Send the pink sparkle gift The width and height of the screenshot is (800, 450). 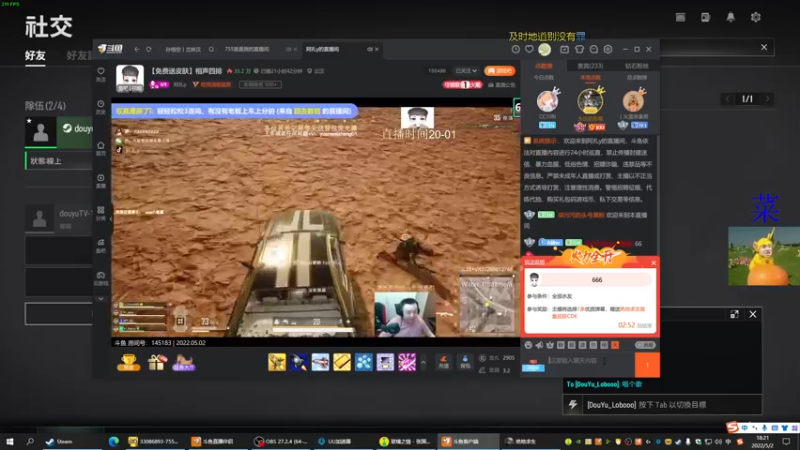pos(407,362)
